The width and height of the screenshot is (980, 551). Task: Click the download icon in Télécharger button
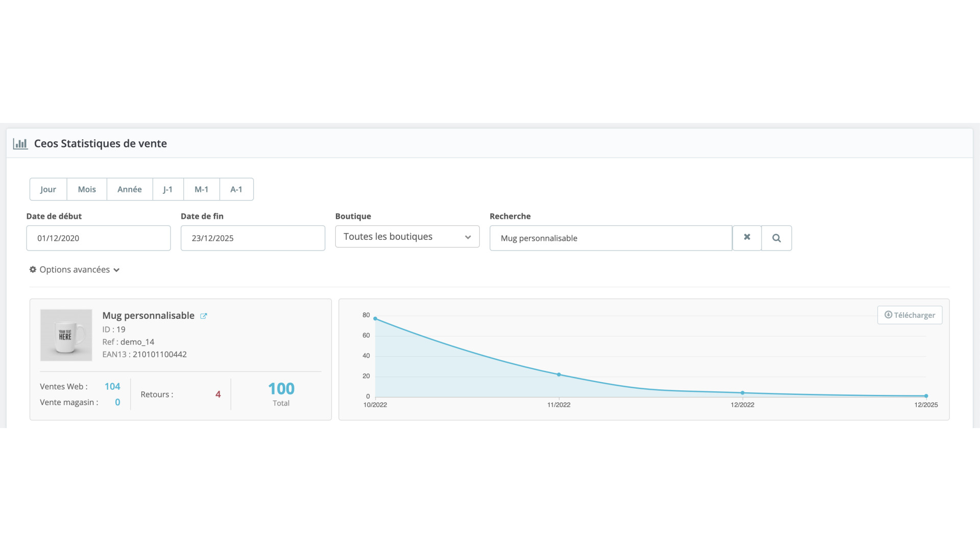pyautogui.click(x=887, y=315)
